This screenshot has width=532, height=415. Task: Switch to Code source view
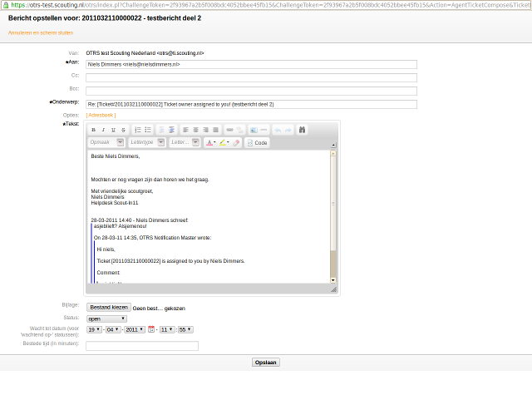click(x=257, y=142)
